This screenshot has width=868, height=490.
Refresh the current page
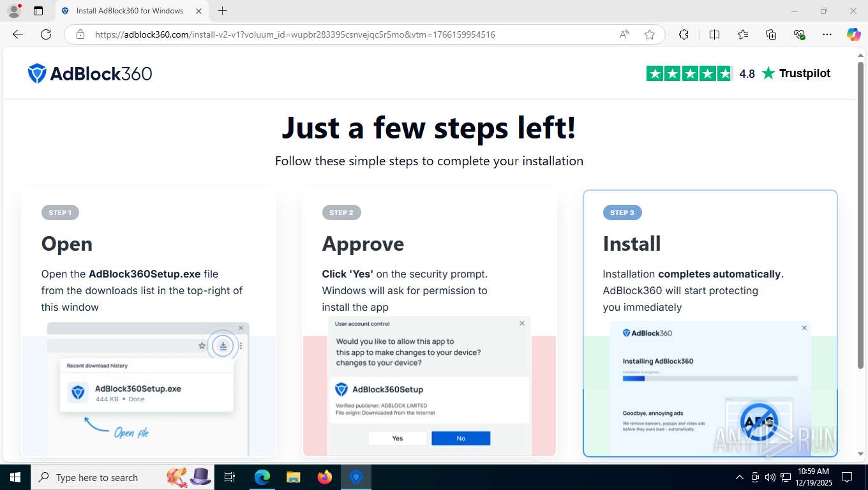pos(46,34)
